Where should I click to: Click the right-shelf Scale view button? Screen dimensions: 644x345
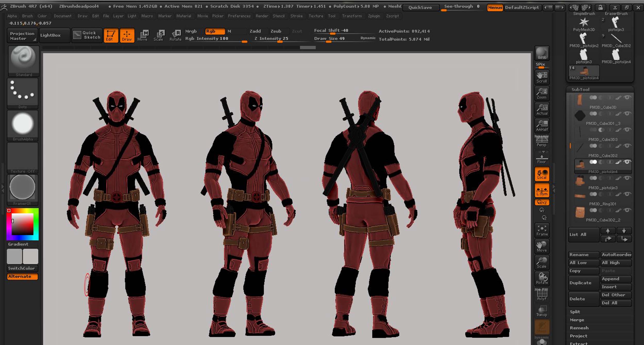[x=542, y=263]
